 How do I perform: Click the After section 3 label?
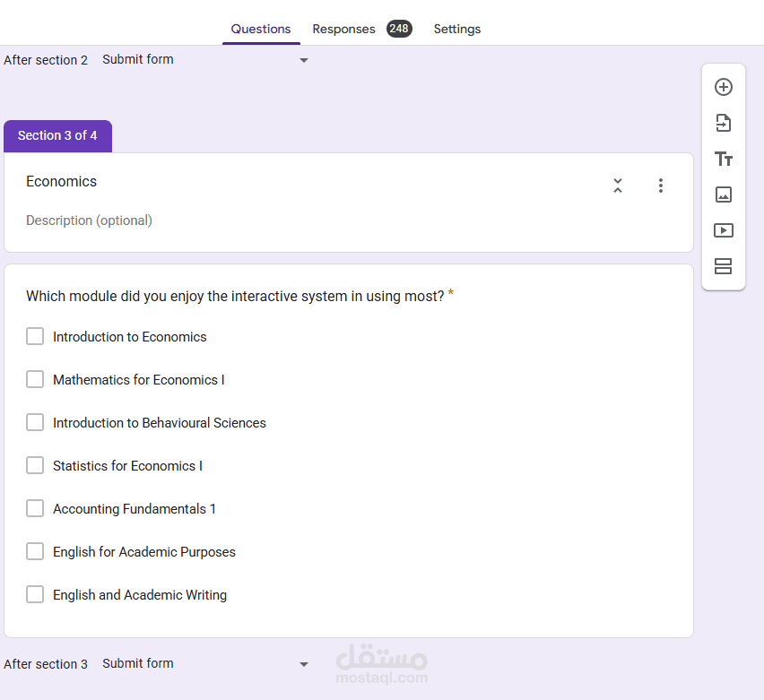click(46, 664)
